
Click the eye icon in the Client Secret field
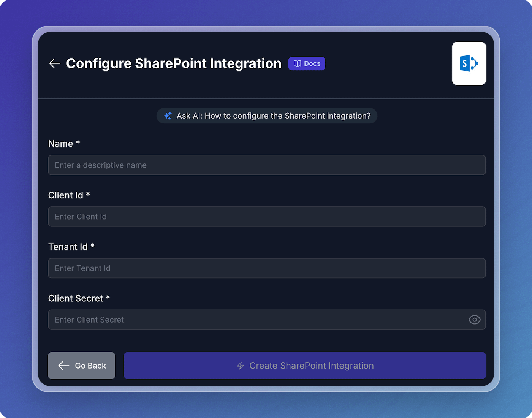click(474, 320)
